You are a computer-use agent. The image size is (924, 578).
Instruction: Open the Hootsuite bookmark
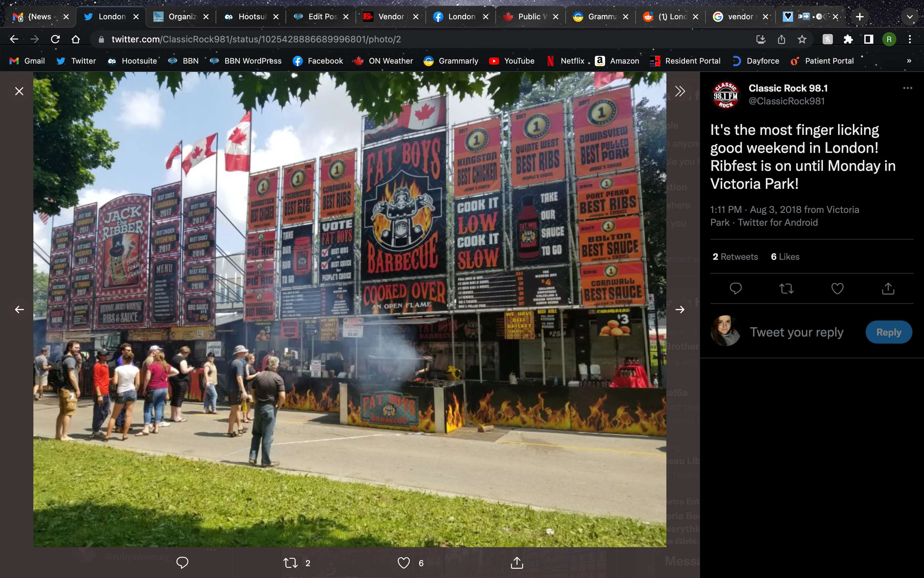tap(133, 61)
